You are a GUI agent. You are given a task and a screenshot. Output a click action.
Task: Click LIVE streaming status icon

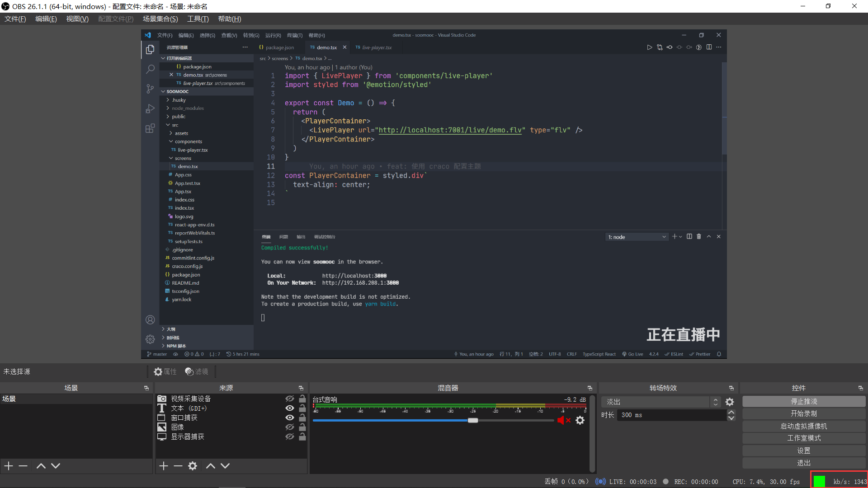600,482
